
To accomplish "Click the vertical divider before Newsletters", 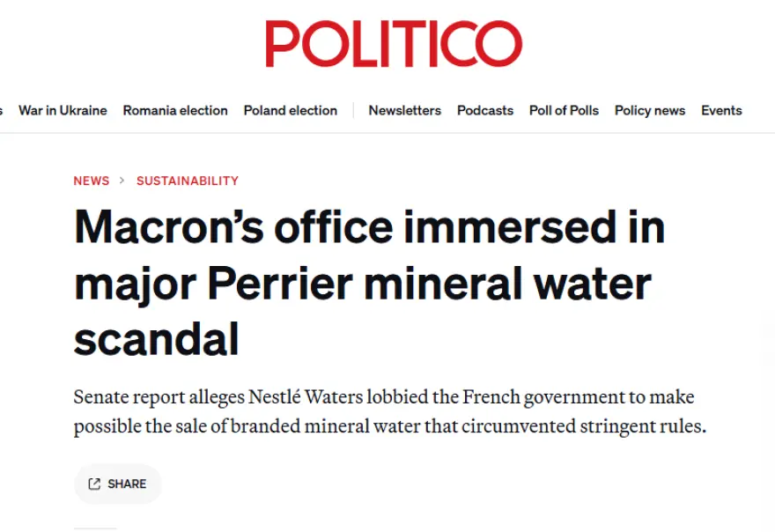I will coord(353,110).
